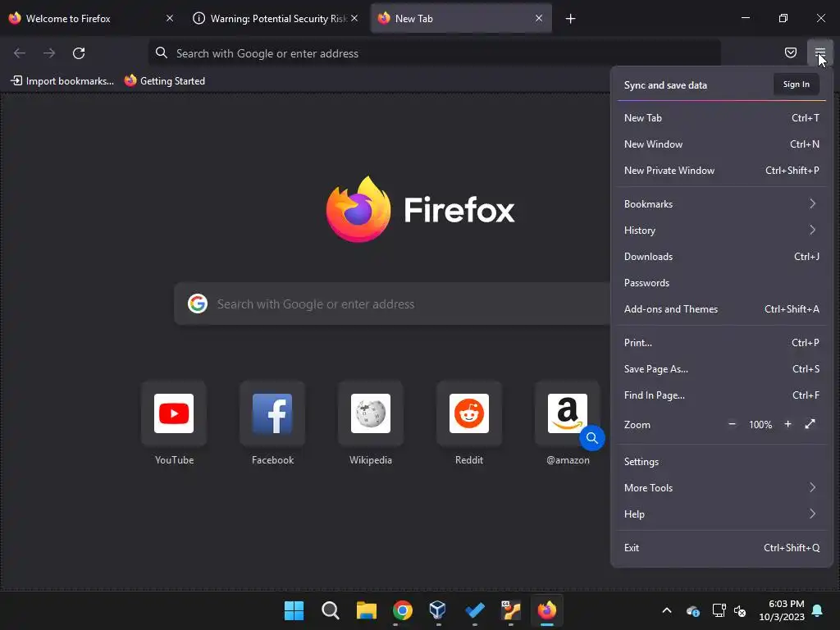Open clock and date 6:03 PM
The image size is (840, 630).
point(782,610)
